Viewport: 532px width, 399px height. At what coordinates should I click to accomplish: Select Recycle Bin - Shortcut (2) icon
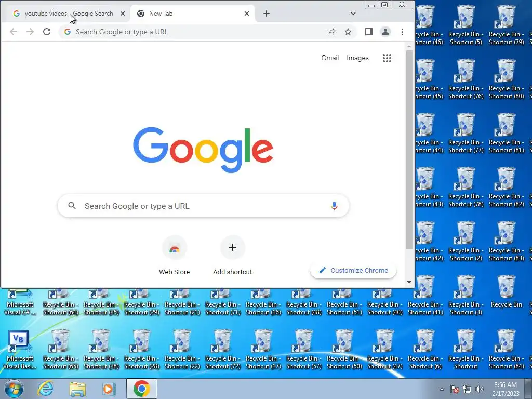pyautogui.click(x=466, y=242)
